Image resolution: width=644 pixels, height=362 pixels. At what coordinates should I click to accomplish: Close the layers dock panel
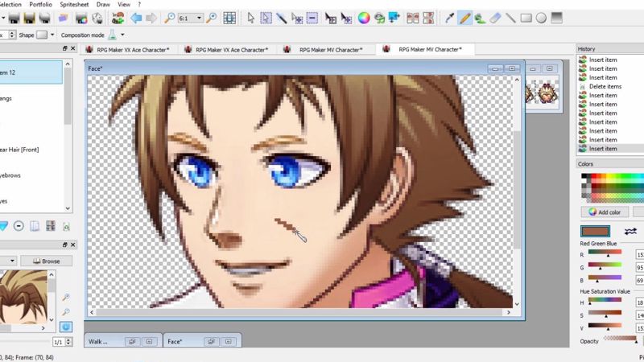point(73,48)
